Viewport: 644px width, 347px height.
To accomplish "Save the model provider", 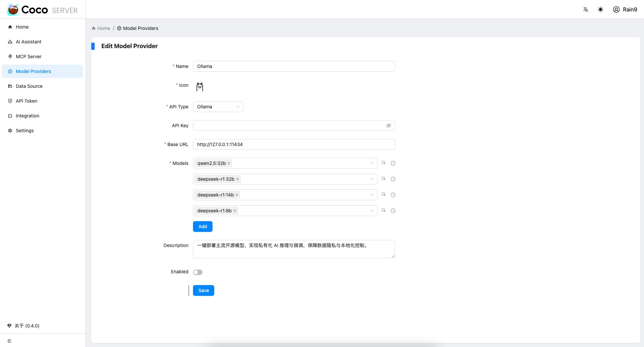I will tap(203, 290).
